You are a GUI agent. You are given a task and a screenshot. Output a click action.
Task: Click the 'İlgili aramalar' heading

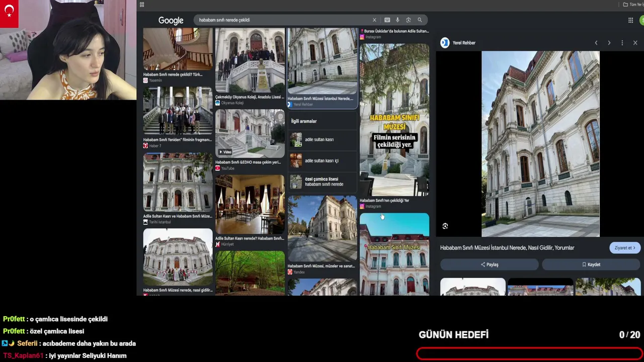[304, 121]
